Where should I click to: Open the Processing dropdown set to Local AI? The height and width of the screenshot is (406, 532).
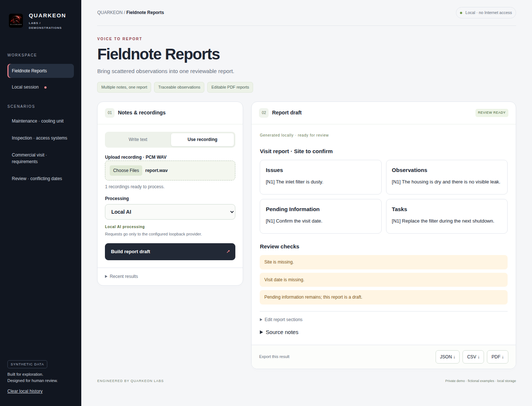pos(170,212)
